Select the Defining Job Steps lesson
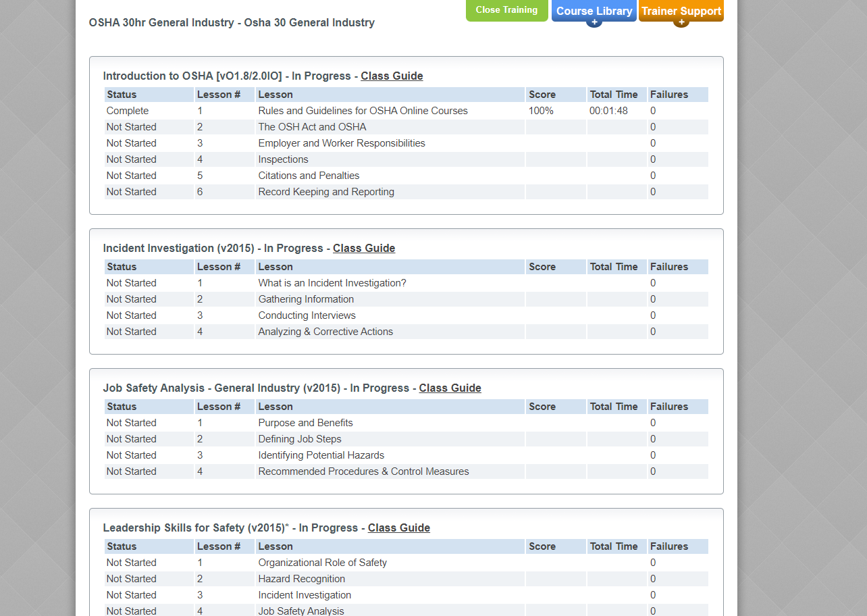The image size is (867, 616). [x=300, y=439]
